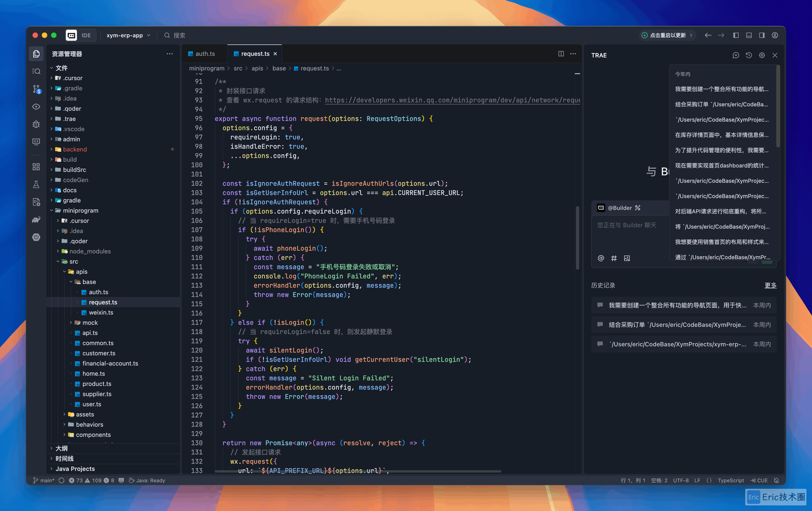Image resolution: width=812 pixels, height=511 pixels.
Task: Click the Extensions grid icon in sidebar
Action: coord(36,166)
